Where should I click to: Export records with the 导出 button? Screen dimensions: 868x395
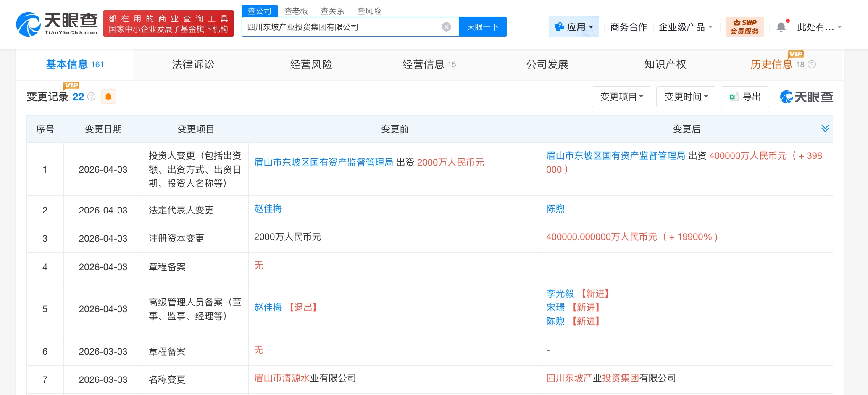(x=745, y=97)
